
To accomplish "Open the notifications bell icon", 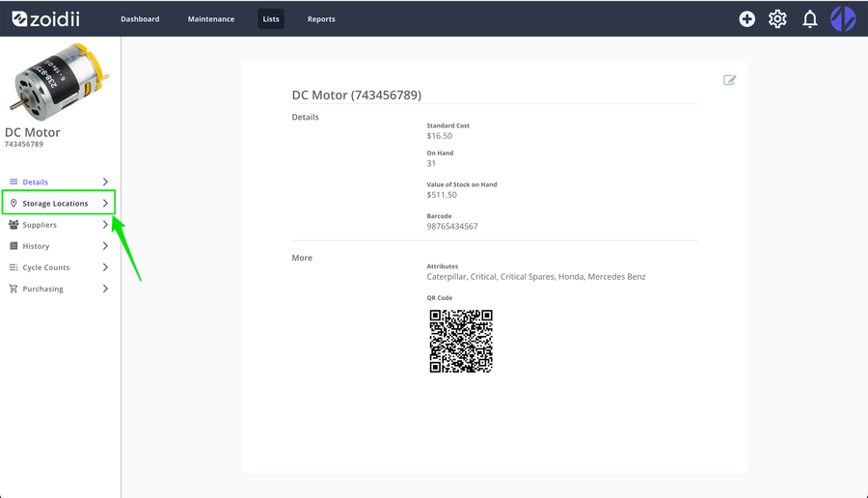I will (x=810, y=19).
